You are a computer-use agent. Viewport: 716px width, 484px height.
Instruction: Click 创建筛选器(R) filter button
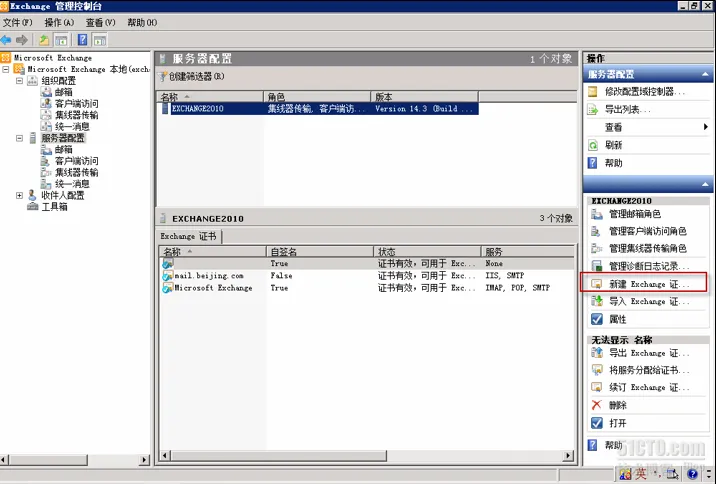pyautogui.click(x=191, y=76)
